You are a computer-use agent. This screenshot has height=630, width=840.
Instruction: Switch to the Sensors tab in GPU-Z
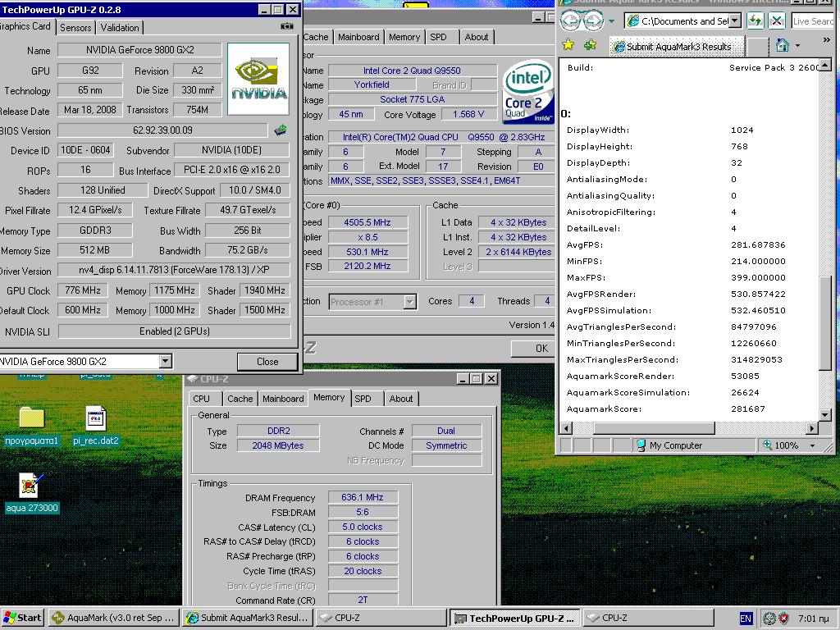pos(75,27)
